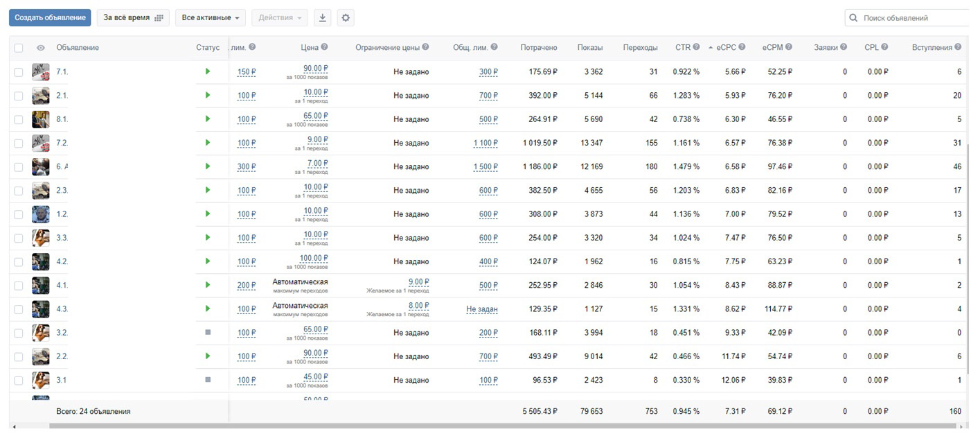Click the green play status icon for ad 7.1
Image resolution: width=980 pixels, height=434 pixels.
coord(208,71)
